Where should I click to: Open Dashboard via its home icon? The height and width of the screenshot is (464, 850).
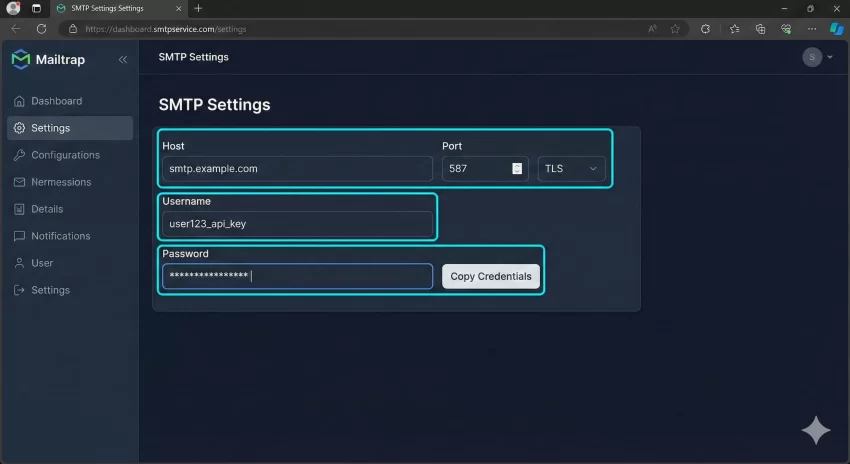point(20,101)
